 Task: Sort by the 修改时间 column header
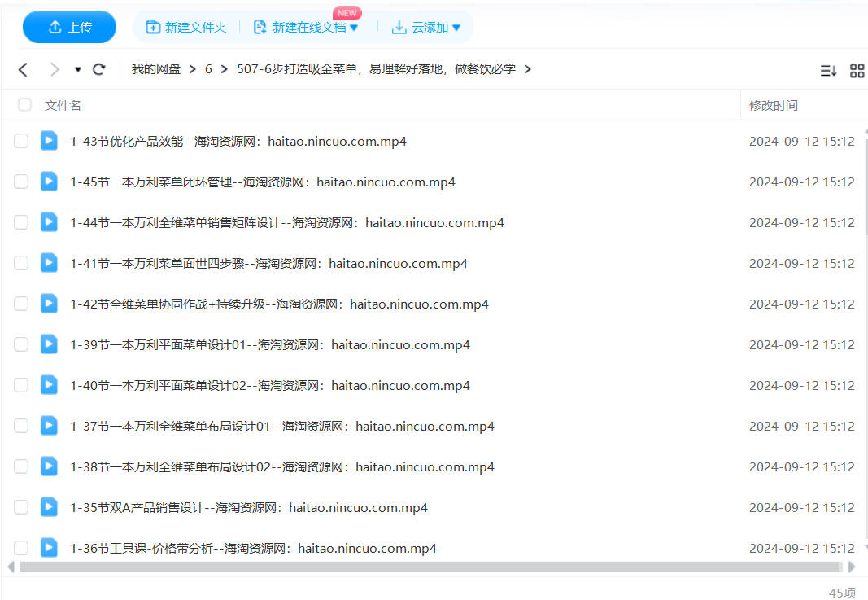774,105
